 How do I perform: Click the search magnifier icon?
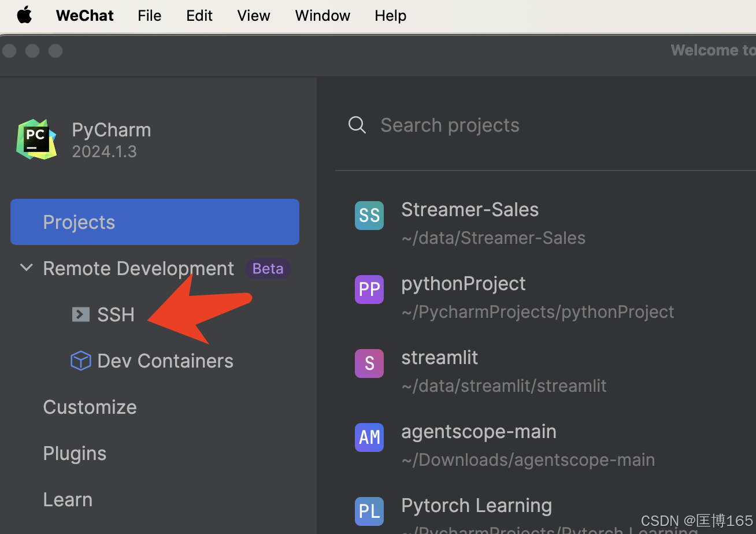(357, 125)
